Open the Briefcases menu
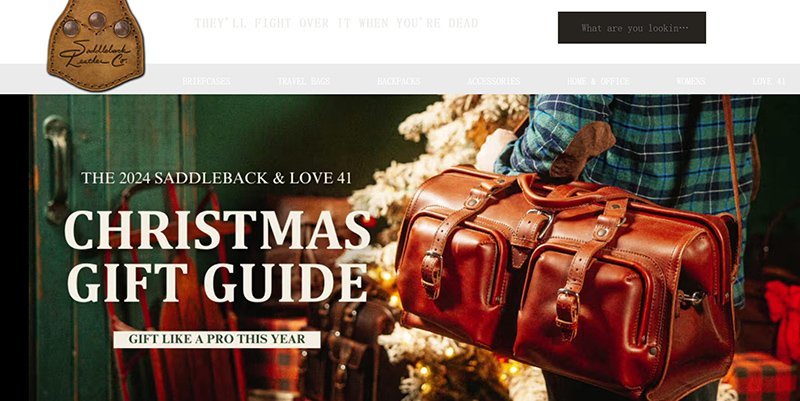The image size is (800, 401). 206,81
